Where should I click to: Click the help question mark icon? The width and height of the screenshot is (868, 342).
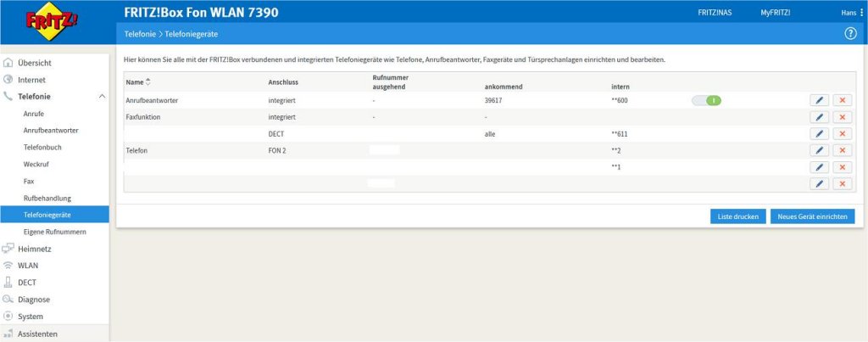click(x=850, y=33)
